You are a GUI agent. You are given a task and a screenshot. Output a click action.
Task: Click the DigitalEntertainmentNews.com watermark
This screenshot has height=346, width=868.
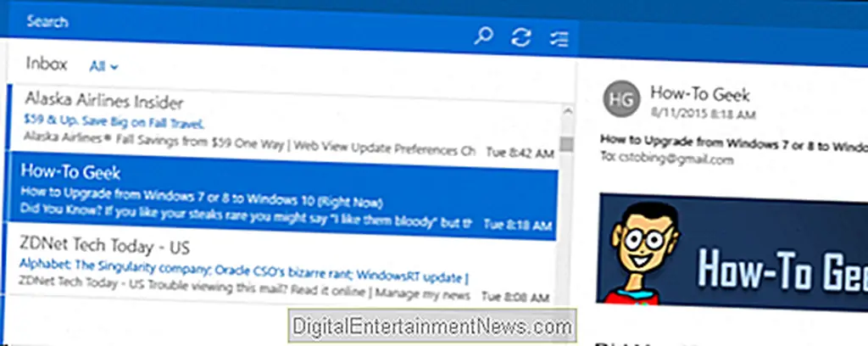click(x=431, y=326)
